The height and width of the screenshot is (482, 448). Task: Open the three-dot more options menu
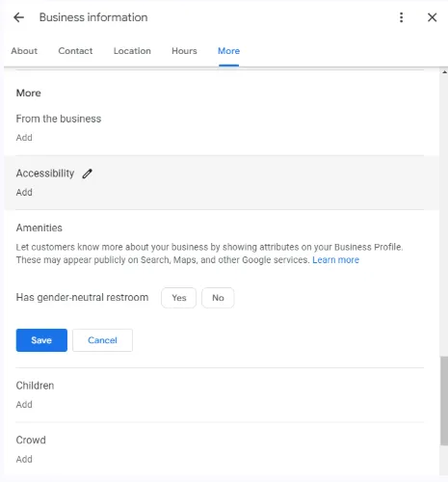point(401,17)
